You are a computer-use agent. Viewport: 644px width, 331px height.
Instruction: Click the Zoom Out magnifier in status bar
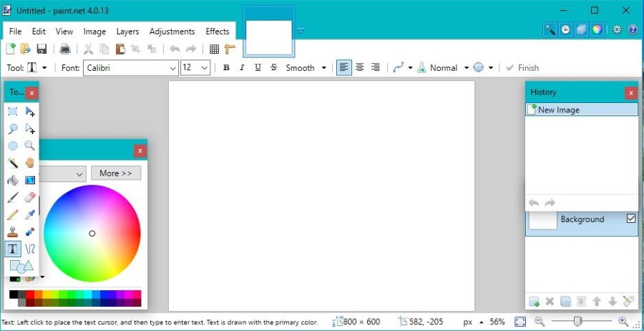540,322
